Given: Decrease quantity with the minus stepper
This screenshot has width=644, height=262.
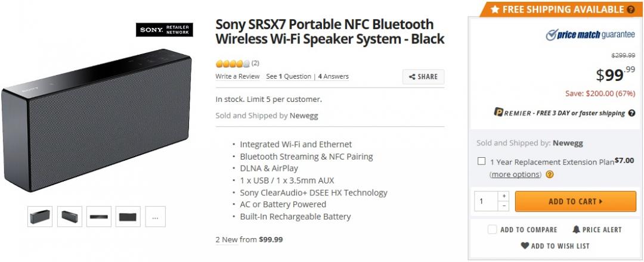Looking at the screenshot, I should click(x=504, y=206).
